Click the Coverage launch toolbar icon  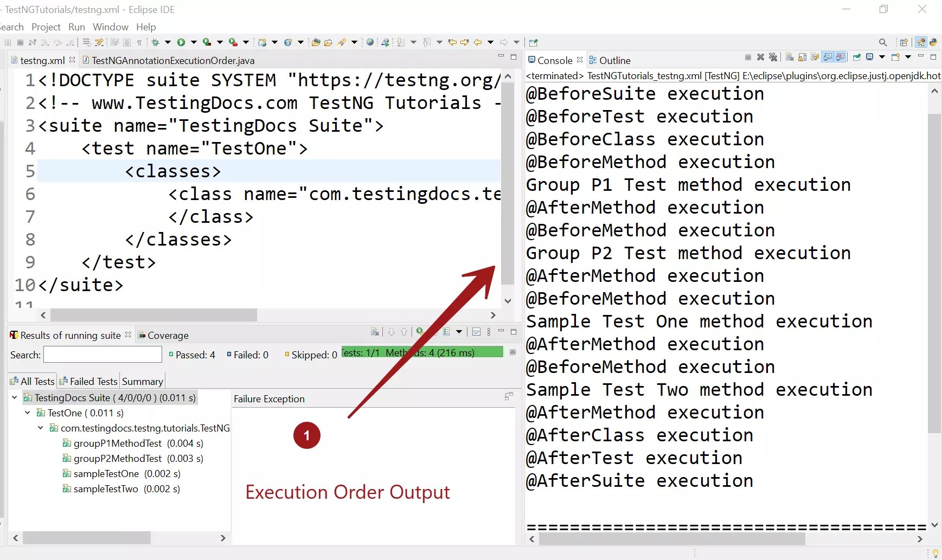[x=207, y=42]
